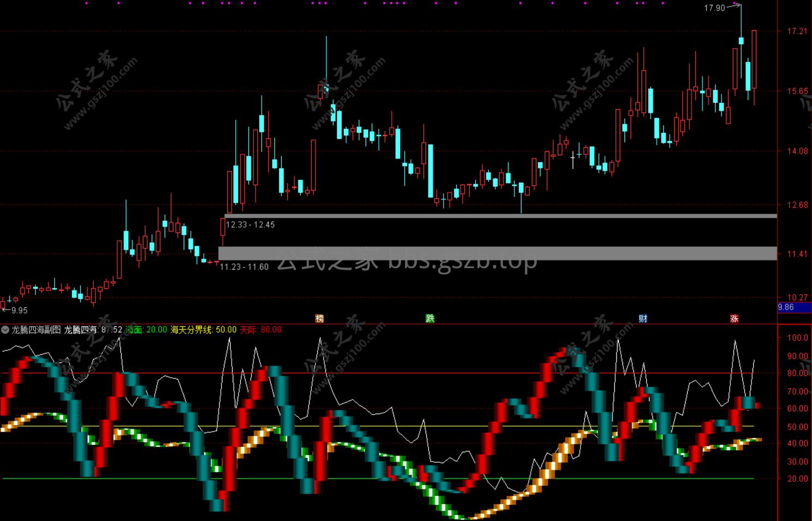812x521 pixels.
Task: Click the 17.90 high price annotation
Action: [714, 8]
